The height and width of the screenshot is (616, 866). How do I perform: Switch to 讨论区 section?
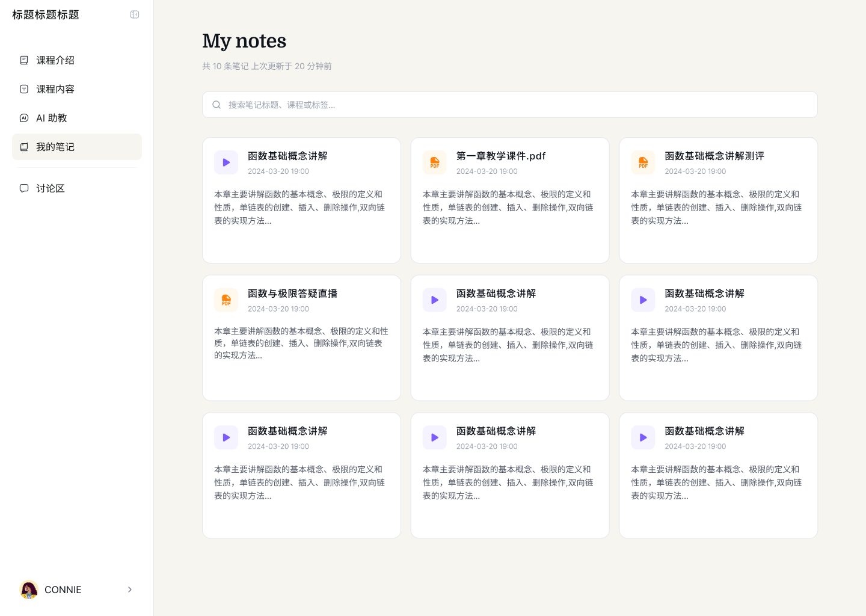coord(51,188)
